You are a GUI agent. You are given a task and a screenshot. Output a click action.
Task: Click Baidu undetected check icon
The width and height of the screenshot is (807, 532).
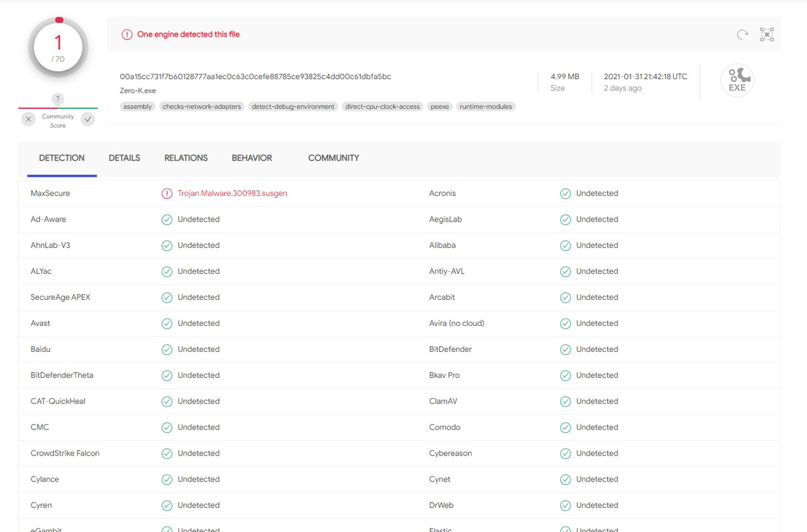click(167, 349)
